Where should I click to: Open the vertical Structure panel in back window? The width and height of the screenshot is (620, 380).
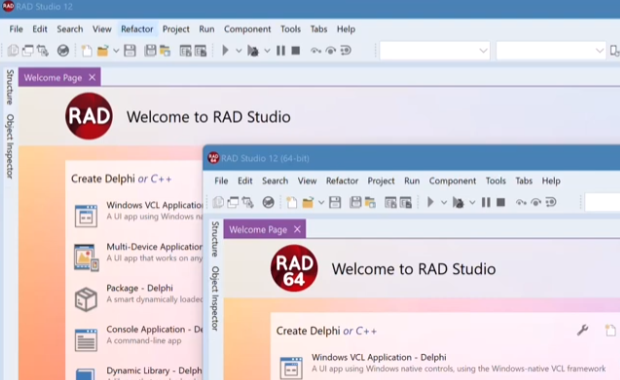pos(10,87)
